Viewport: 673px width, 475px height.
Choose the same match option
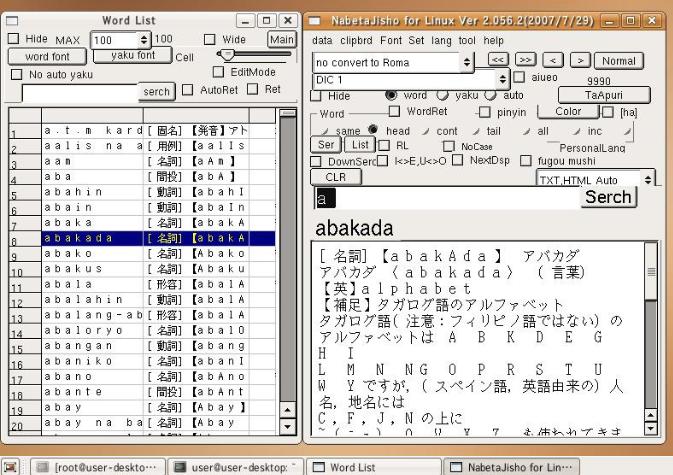(x=325, y=131)
